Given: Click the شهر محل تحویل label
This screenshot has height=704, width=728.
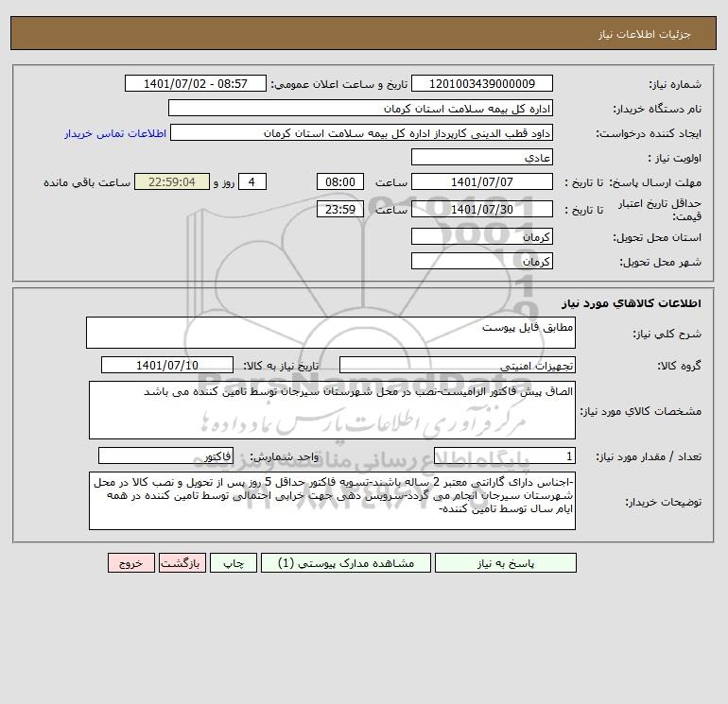Looking at the screenshot, I should coord(660,262).
